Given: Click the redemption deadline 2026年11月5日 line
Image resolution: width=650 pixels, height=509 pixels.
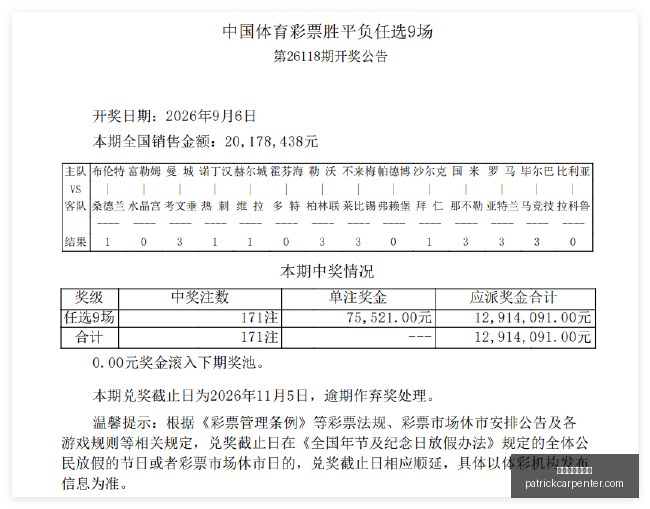Looking at the screenshot, I should coord(264,396).
